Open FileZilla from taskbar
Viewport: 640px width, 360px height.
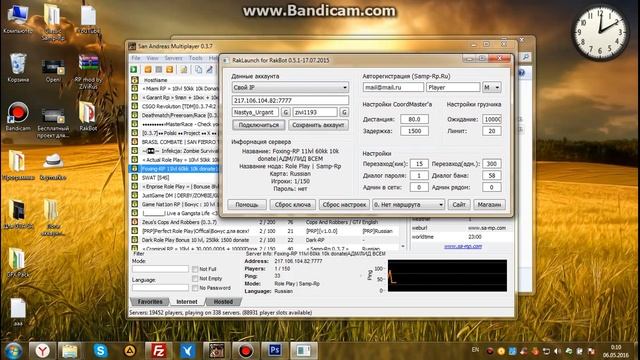point(158,351)
